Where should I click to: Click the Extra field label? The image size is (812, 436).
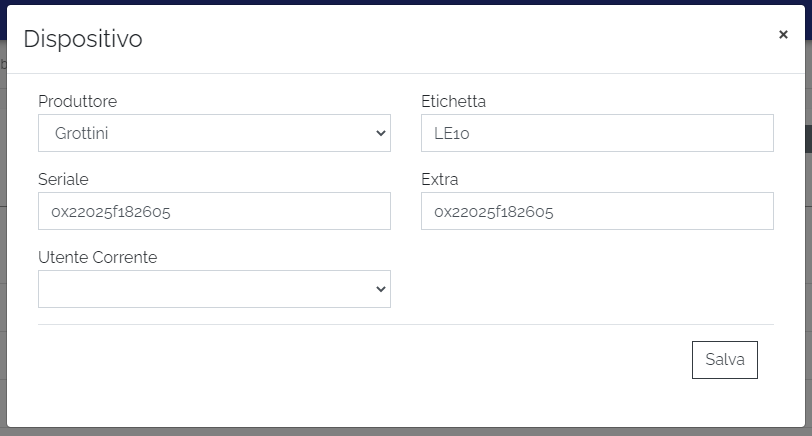(x=439, y=179)
